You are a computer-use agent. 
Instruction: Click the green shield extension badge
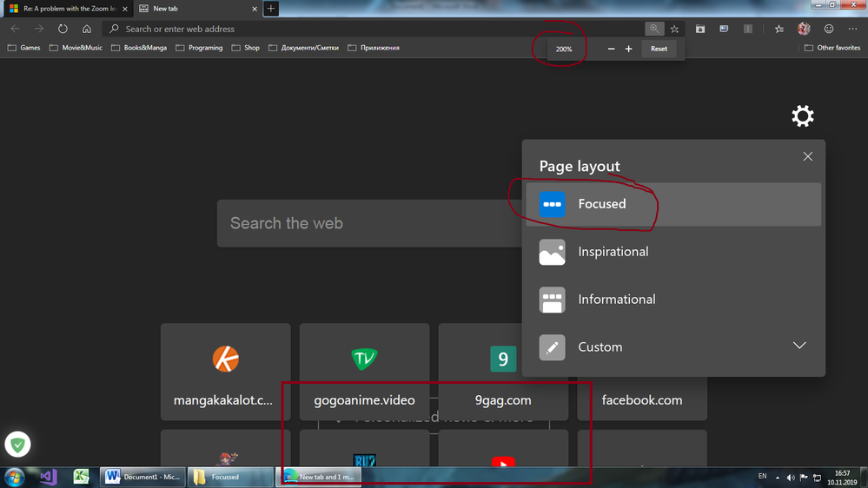[x=17, y=445]
